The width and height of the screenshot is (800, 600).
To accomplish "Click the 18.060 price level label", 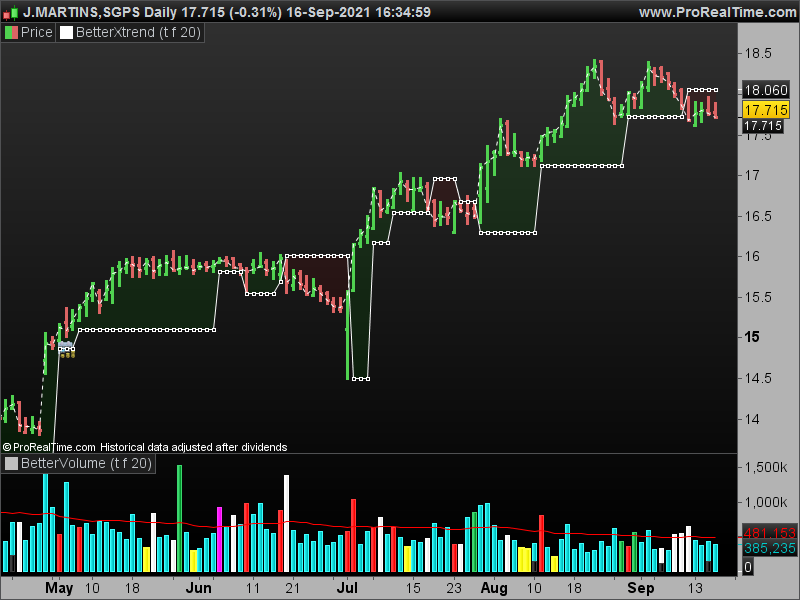I will (766, 90).
